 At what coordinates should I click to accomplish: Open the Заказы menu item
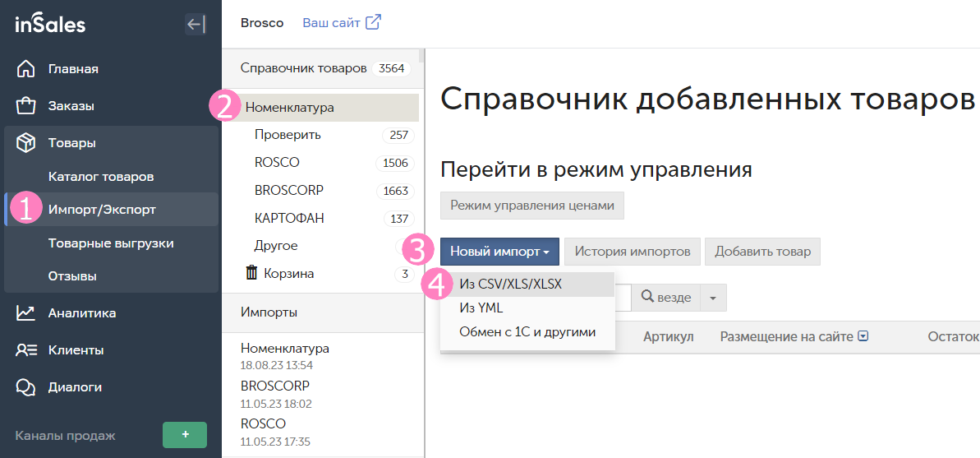71,106
